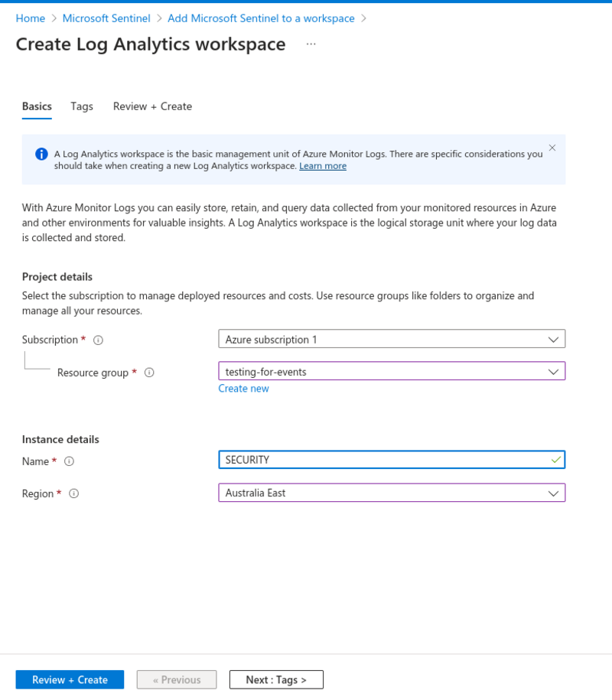The image size is (612, 700).
Task: Dismiss the Log Analytics info banner
Action: point(552,148)
